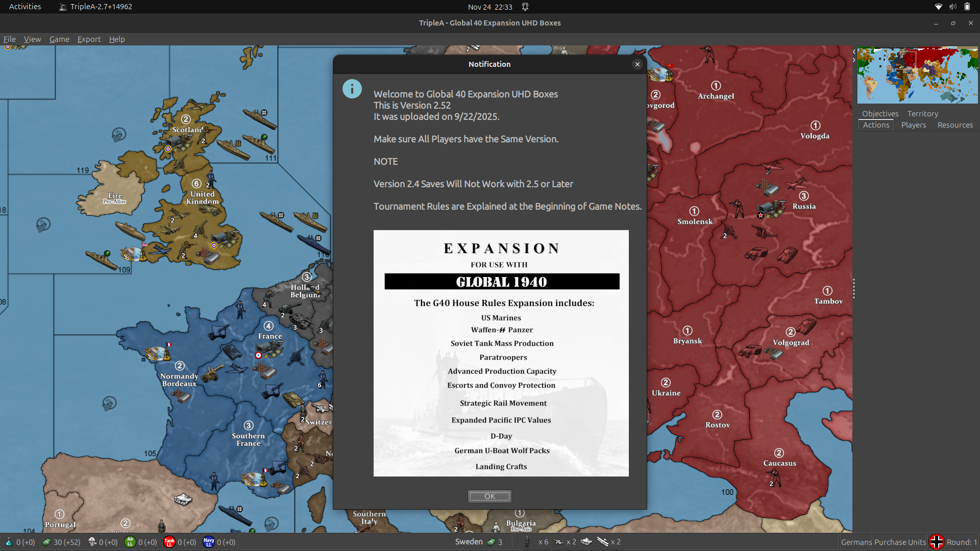The image size is (980, 551).
Task: Select the infantry unit icon in purchase bar
Action: point(526,542)
